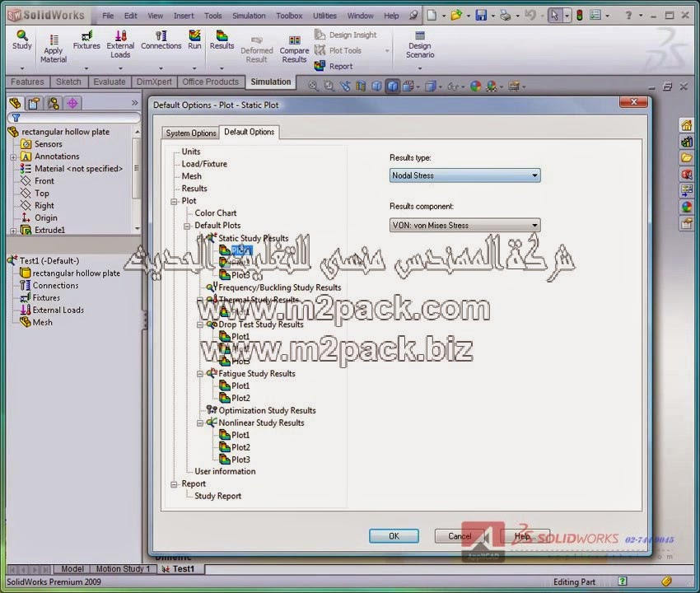Viewport: 700px width, 593px height.
Task: Click the OK button
Action: tap(394, 536)
